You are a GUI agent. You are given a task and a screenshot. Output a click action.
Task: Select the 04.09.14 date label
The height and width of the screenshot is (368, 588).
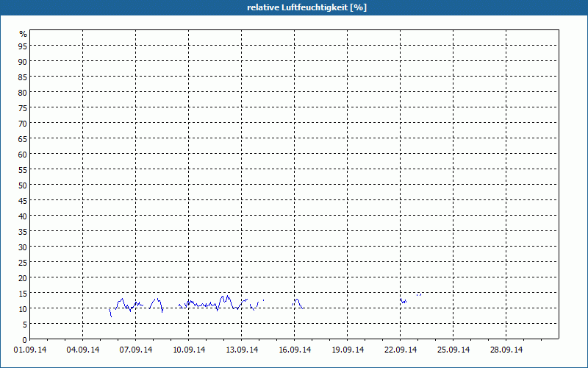(x=82, y=350)
